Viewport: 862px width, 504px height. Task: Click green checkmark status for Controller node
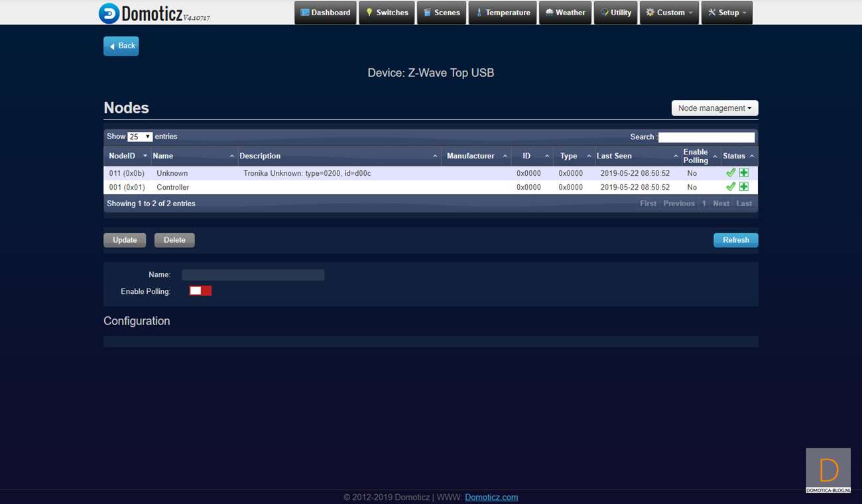coord(731,187)
